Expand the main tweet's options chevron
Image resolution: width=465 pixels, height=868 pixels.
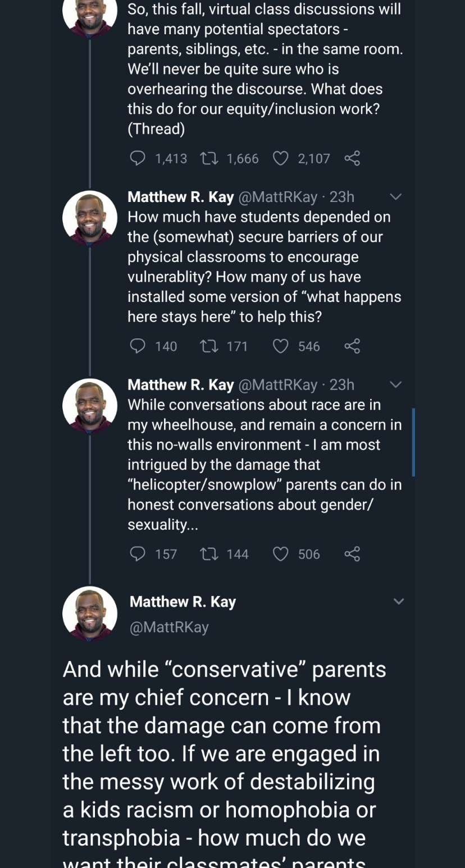398,601
